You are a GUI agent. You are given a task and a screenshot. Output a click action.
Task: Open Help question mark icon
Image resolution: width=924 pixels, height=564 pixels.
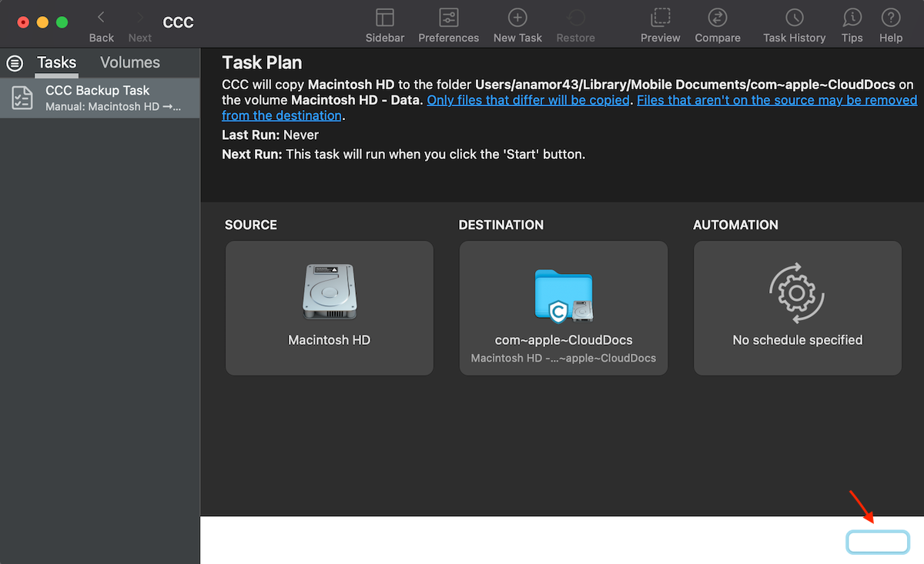(890, 18)
